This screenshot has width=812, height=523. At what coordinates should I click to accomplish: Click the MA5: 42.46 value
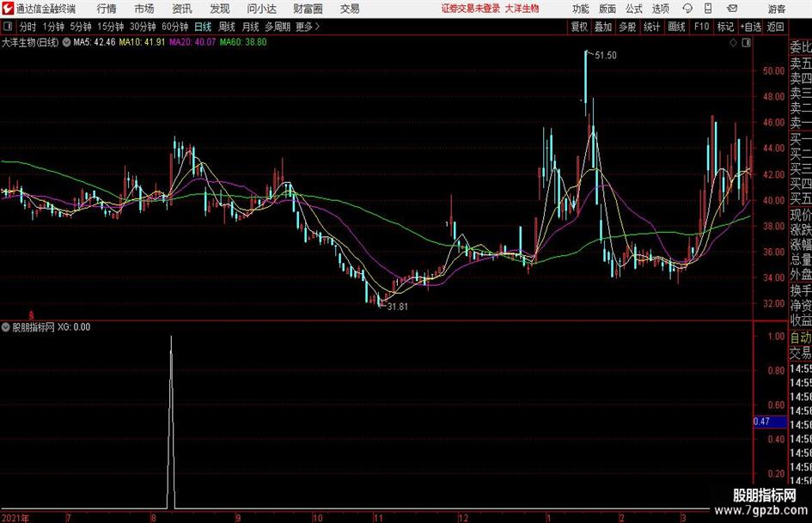95,42
